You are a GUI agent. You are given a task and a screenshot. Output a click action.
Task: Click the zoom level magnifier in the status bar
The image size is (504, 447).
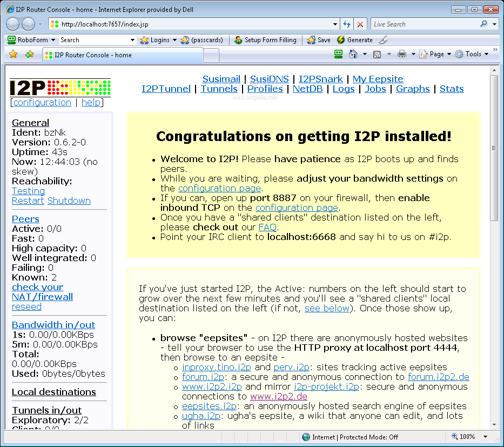point(455,436)
